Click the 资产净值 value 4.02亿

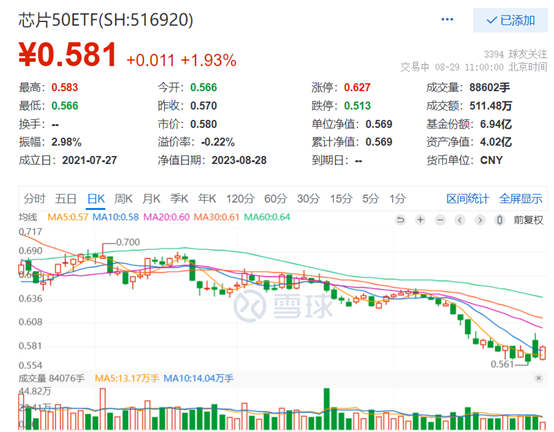pyautogui.click(x=496, y=142)
